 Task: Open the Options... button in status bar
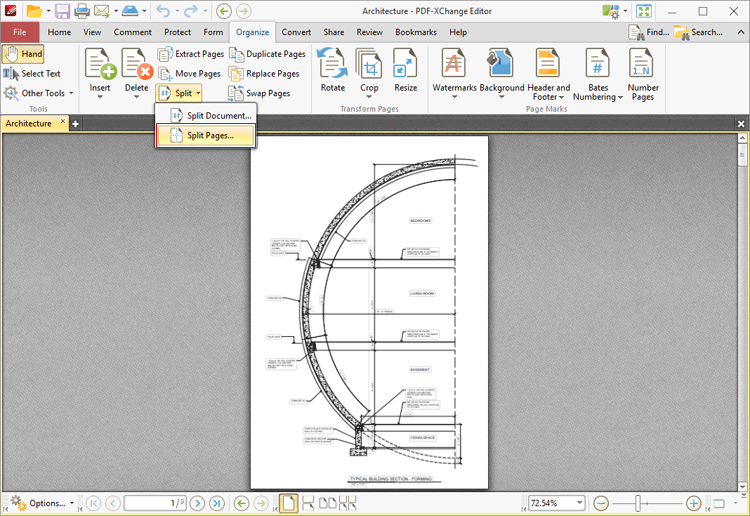pos(42,503)
